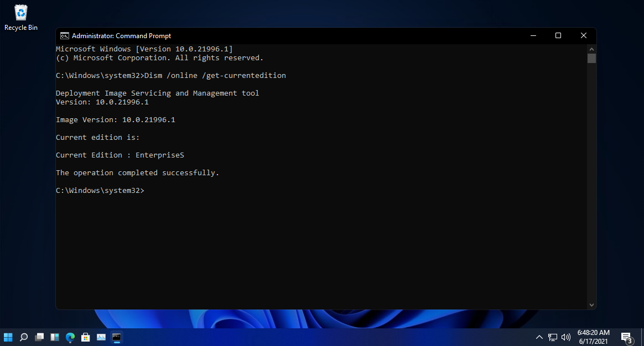This screenshot has width=644, height=346.
Task: Close the Command Prompt window
Action: [584, 36]
